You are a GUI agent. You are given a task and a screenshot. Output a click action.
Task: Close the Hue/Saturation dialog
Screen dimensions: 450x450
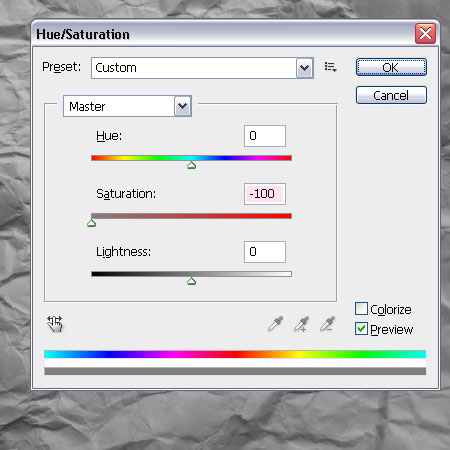pyautogui.click(x=425, y=33)
